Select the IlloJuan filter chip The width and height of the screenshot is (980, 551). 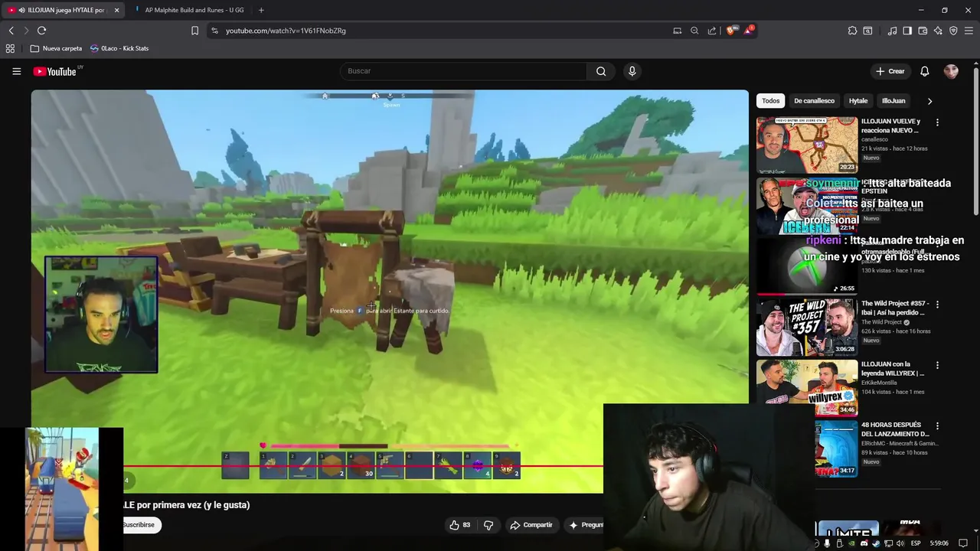[893, 101]
